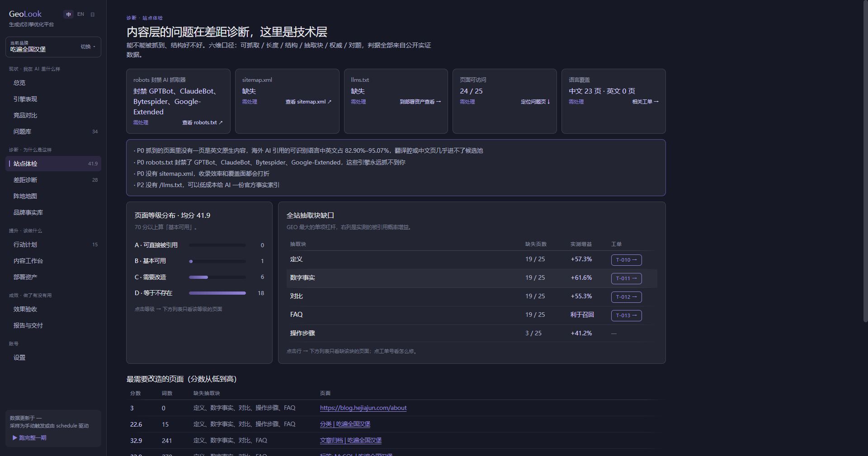This screenshot has width=868, height=456.
Task: Open work order T-012
Action: tap(626, 297)
